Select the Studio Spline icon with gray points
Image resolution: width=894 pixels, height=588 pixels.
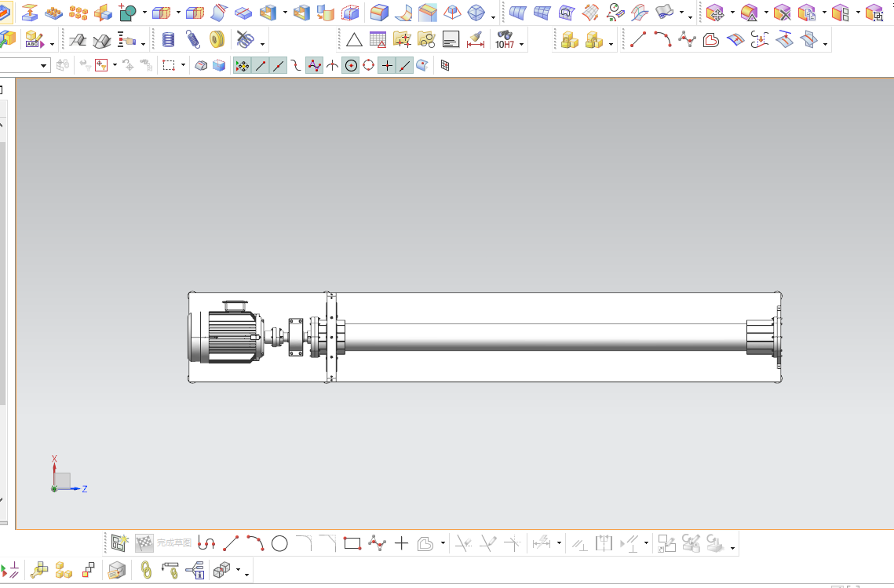687,39
